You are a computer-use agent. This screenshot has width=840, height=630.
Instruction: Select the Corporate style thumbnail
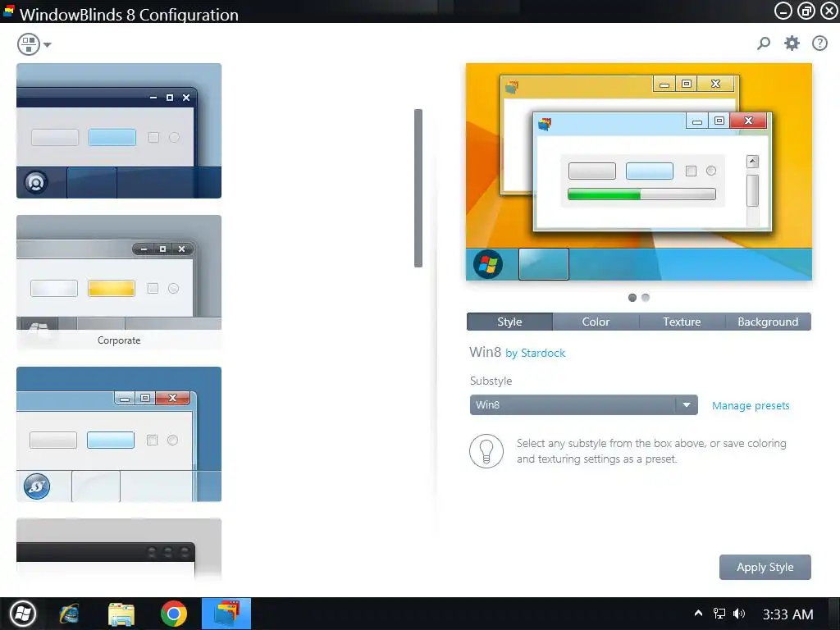[x=119, y=282]
